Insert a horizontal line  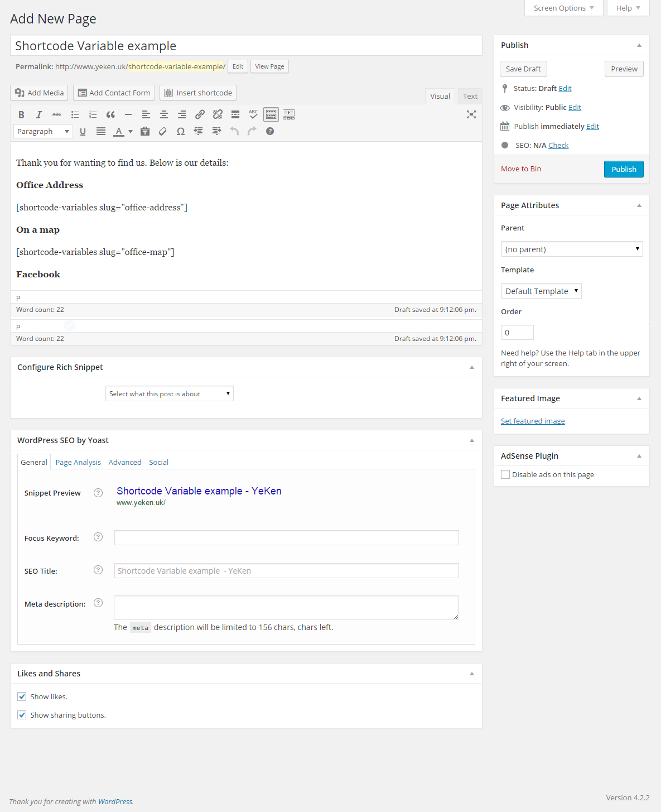(x=128, y=114)
